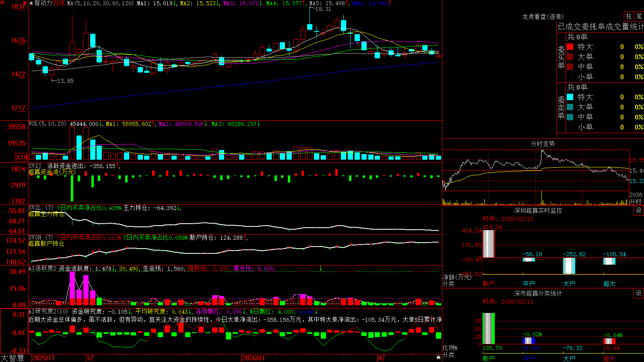Select the 日线 period label
The image size is (644, 362).
point(59,3)
